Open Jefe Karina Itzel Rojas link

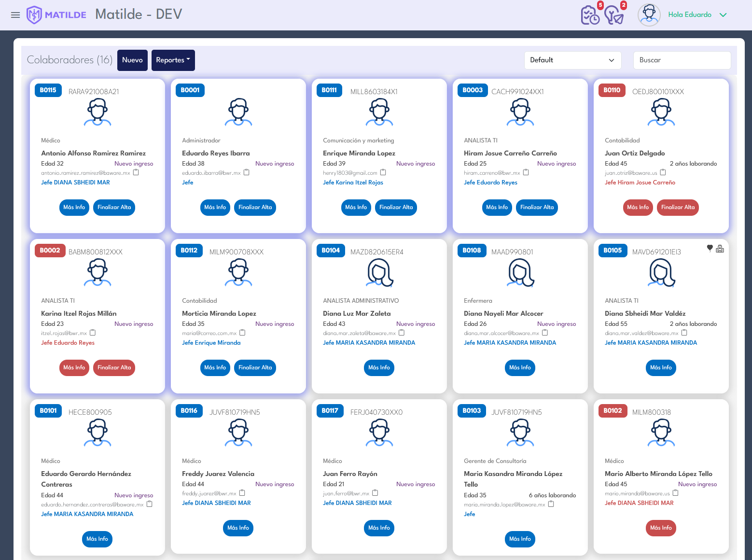353,182
